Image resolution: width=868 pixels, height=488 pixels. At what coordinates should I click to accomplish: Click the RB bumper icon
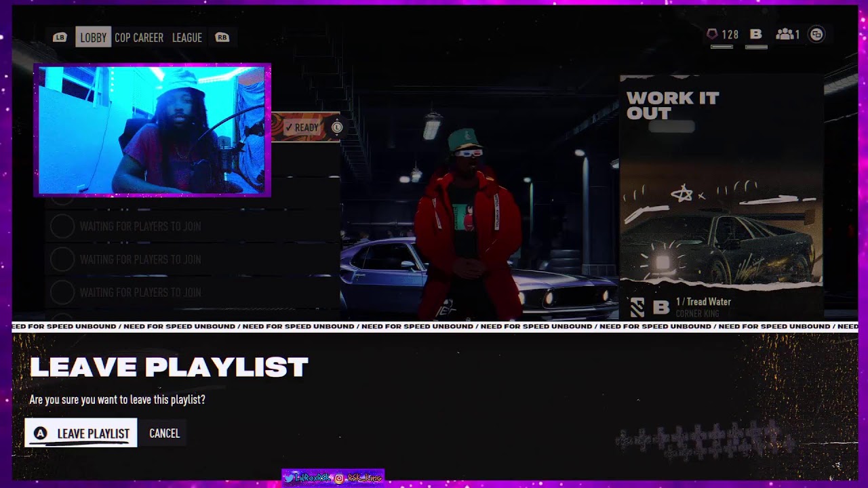click(222, 37)
